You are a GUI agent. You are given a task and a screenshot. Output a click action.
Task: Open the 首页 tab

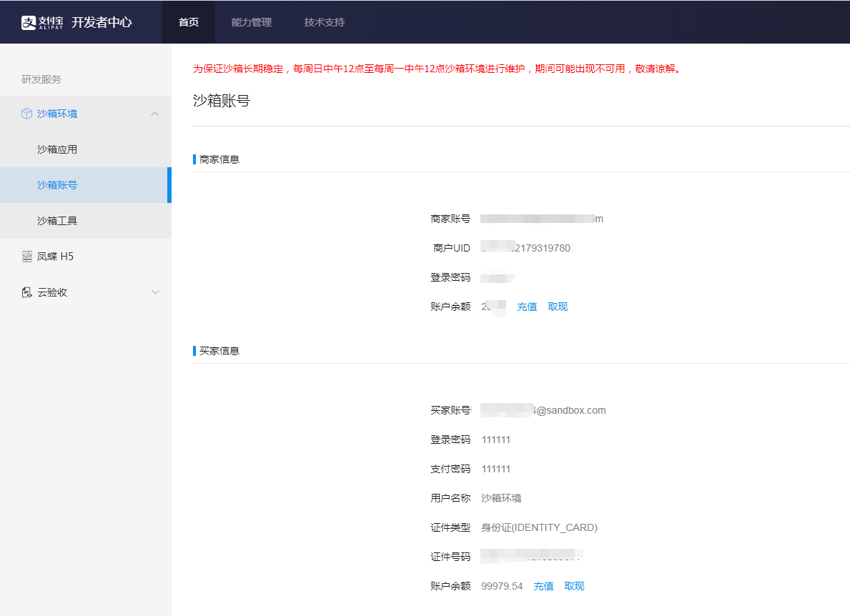pos(189,22)
